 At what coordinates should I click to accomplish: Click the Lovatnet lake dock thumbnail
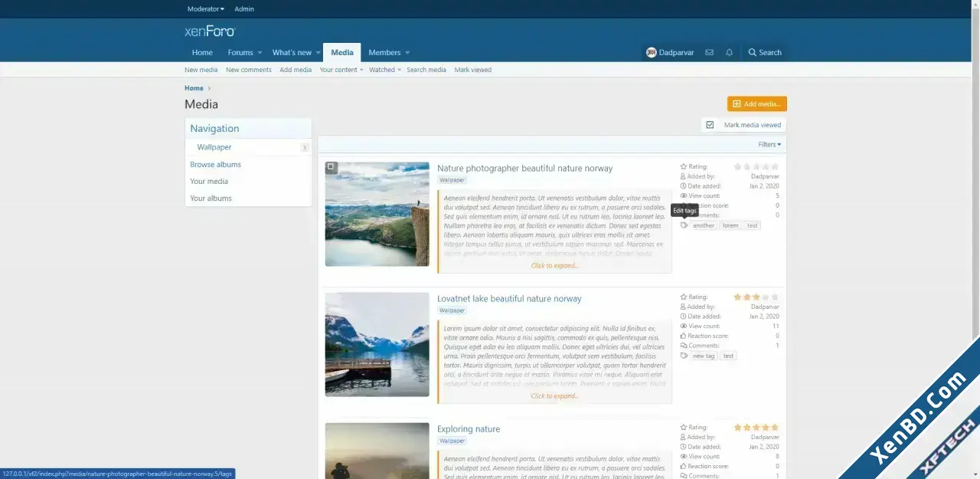(x=377, y=344)
